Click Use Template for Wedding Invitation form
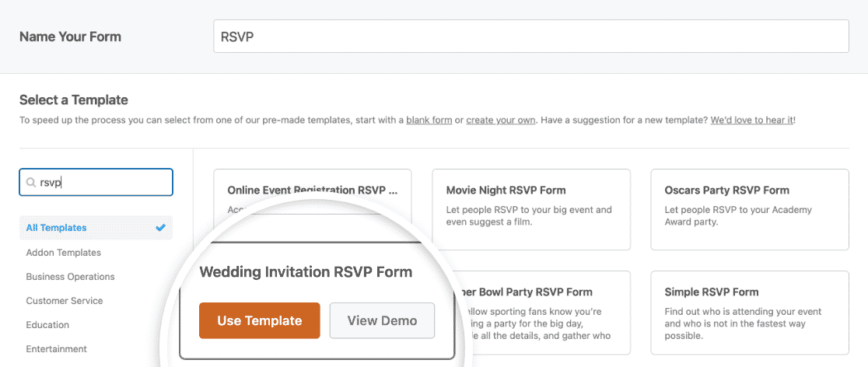868x367 pixels. (260, 320)
